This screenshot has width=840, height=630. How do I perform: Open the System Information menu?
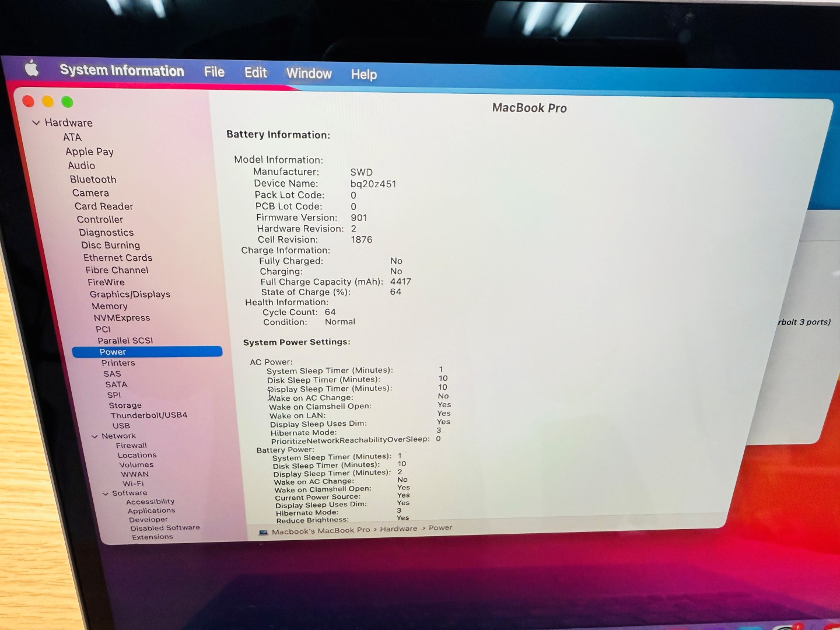pyautogui.click(x=122, y=71)
